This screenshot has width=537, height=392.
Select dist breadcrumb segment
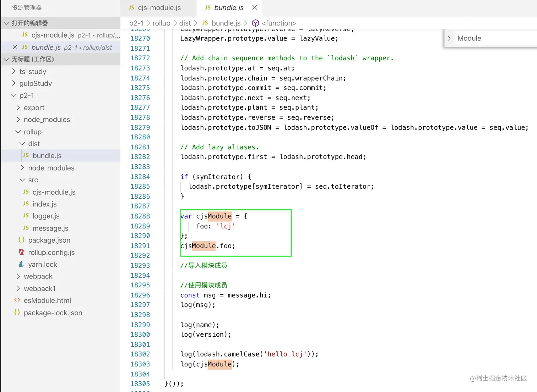tap(185, 23)
